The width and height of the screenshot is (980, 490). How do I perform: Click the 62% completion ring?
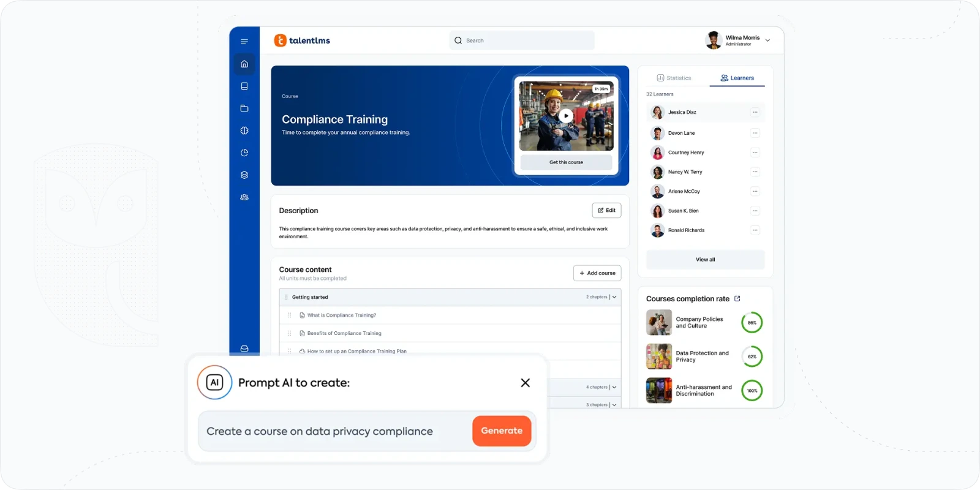752,356
